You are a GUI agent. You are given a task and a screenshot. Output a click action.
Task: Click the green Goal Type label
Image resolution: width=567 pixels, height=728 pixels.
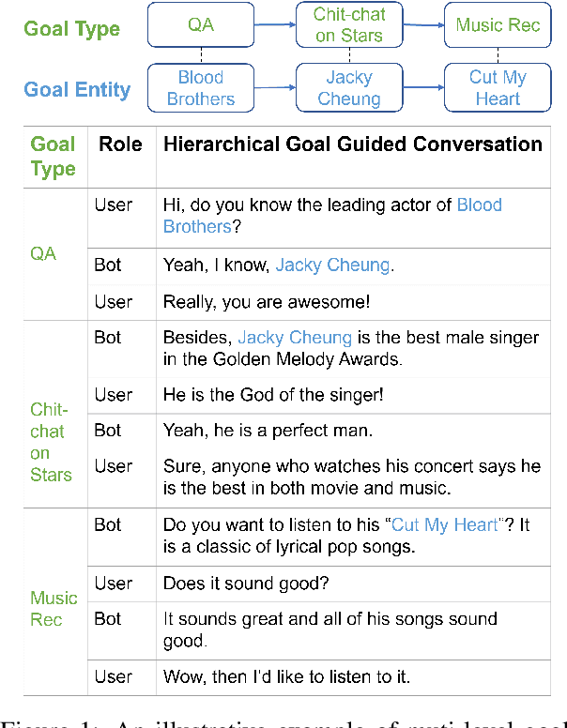[72, 28]
